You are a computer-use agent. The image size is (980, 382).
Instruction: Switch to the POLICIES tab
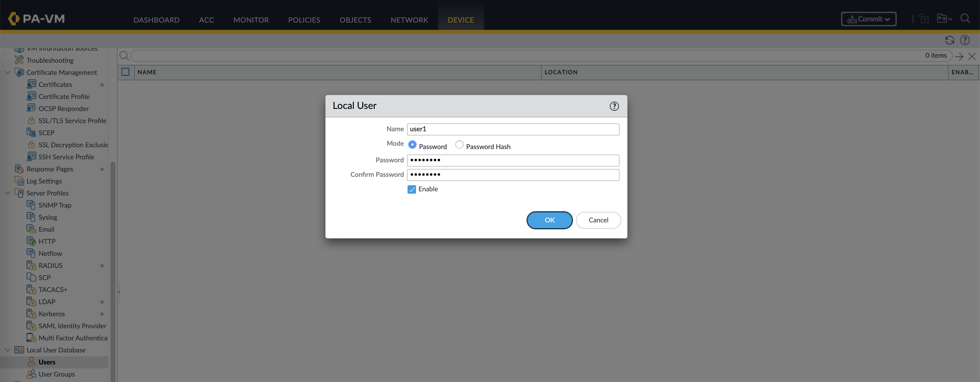304,20
